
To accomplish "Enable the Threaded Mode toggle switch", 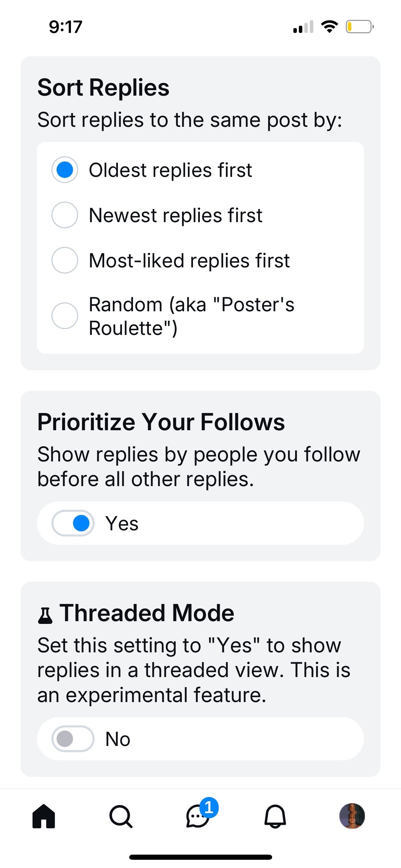I will (x=73, y=739).
